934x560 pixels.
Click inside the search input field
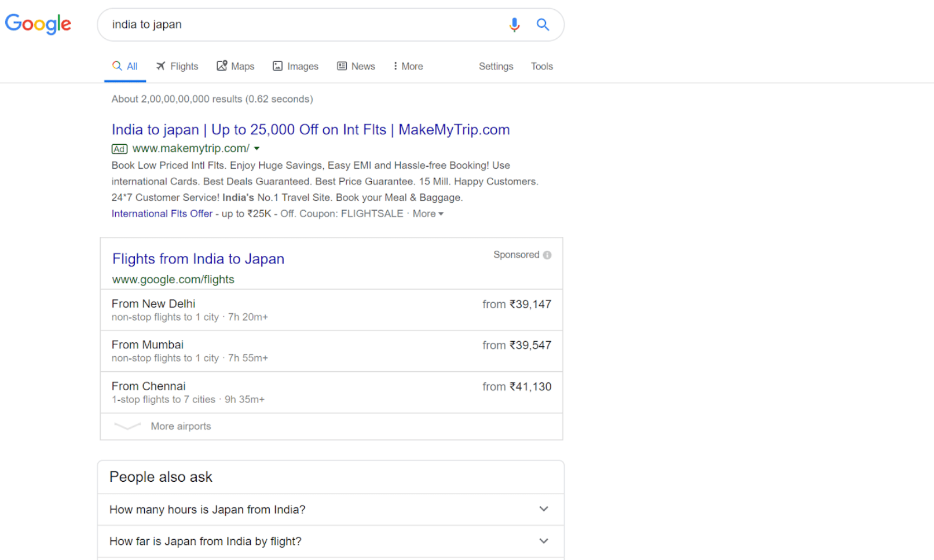tap(301, 24)
